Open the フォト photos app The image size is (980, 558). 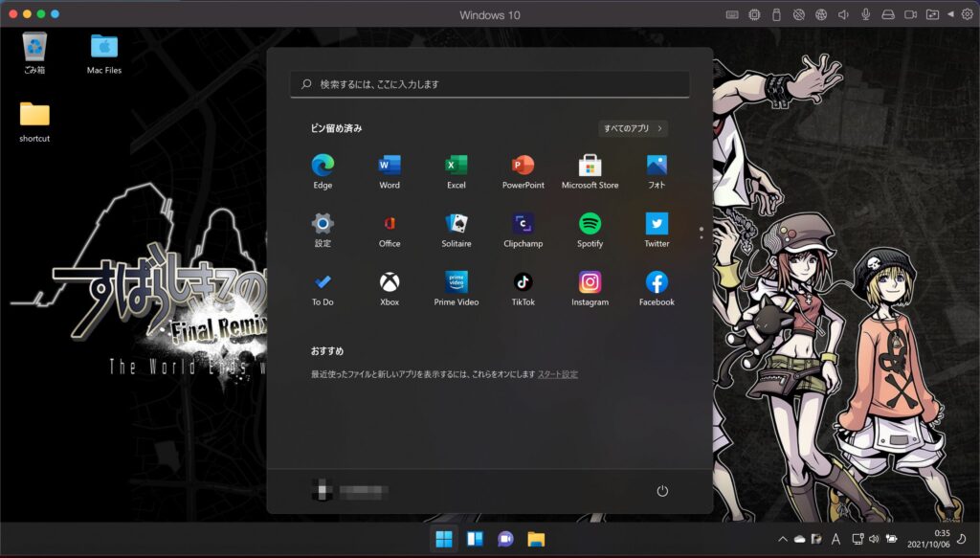[657, 171]
